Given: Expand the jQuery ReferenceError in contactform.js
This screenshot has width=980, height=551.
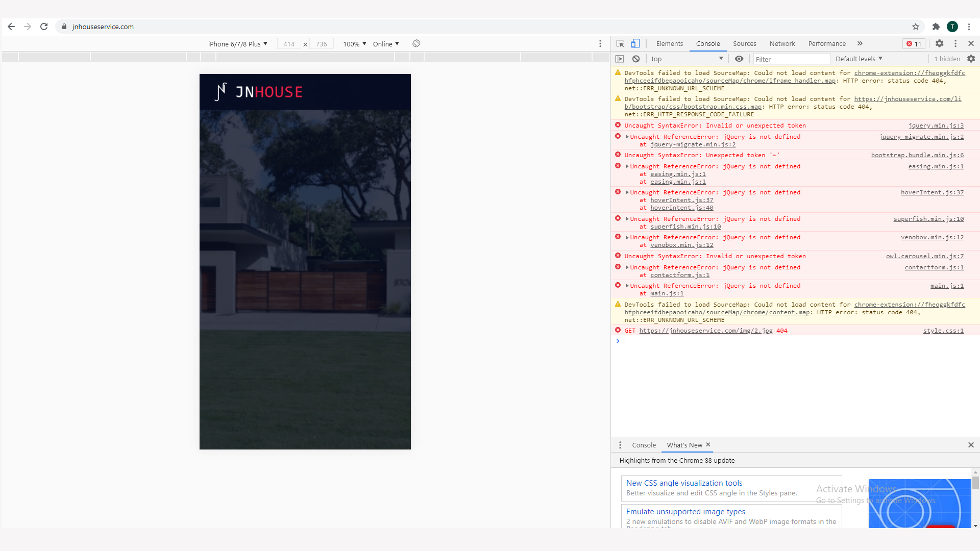Looking at the screenshot, I should 627,267.
